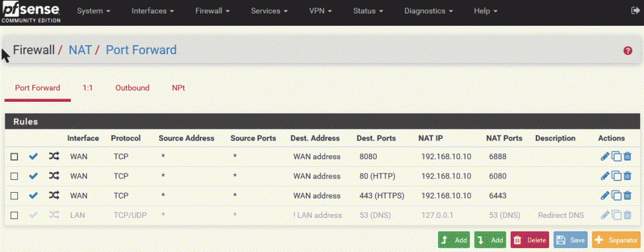Edit the Redirect DNS rule
The image size is (644, 252).
(x=605, y=215)
